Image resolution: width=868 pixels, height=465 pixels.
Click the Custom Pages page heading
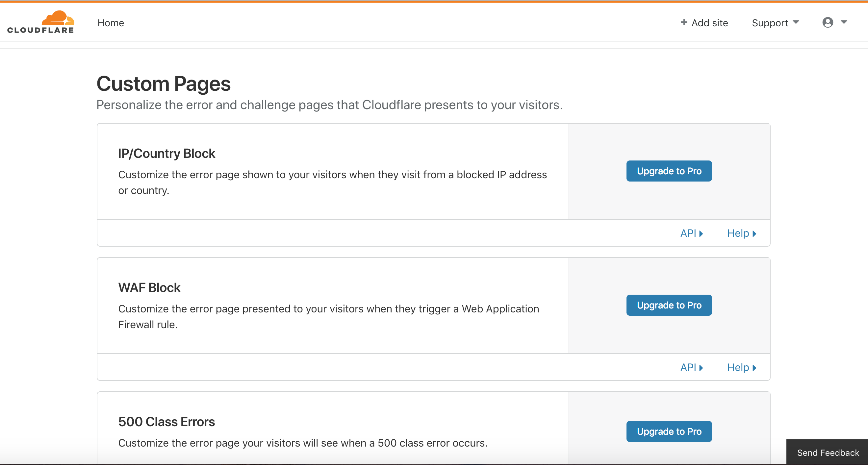[164, 84]
